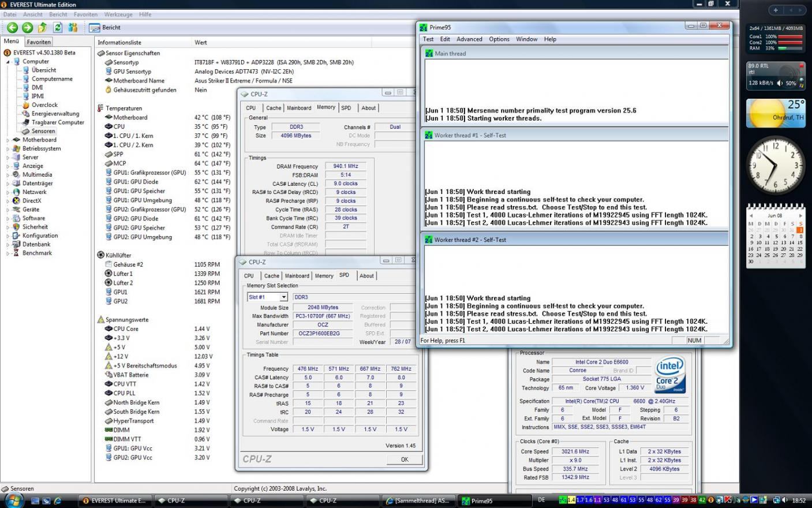Collapse the Computer tree node
The width and height of the screenshot is (812, 508).
(x=8, y=62)
